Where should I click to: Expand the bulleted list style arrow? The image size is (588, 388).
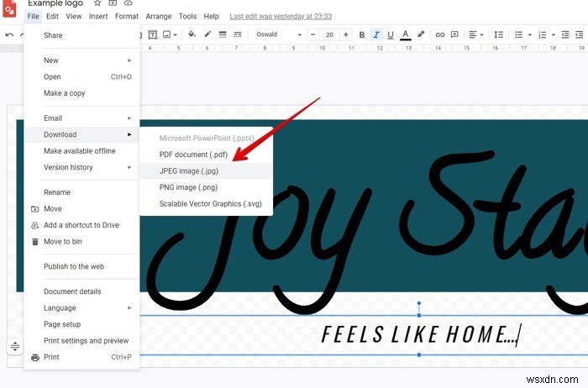530,35
